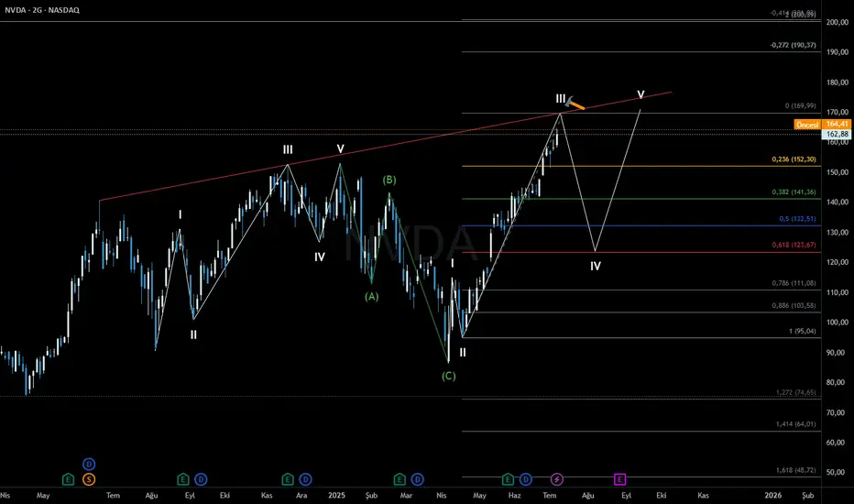Click the 140,00 price axis value
854x504 pixels.
point(838,203)
